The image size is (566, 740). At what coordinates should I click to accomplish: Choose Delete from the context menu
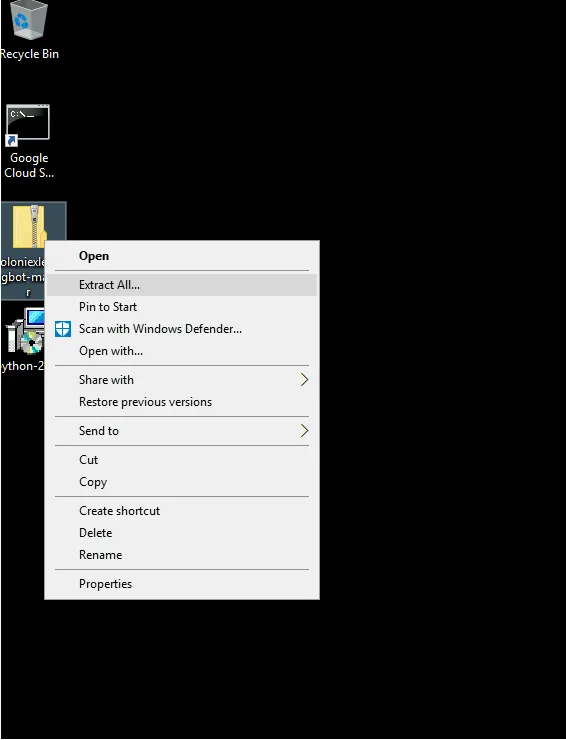182,533
